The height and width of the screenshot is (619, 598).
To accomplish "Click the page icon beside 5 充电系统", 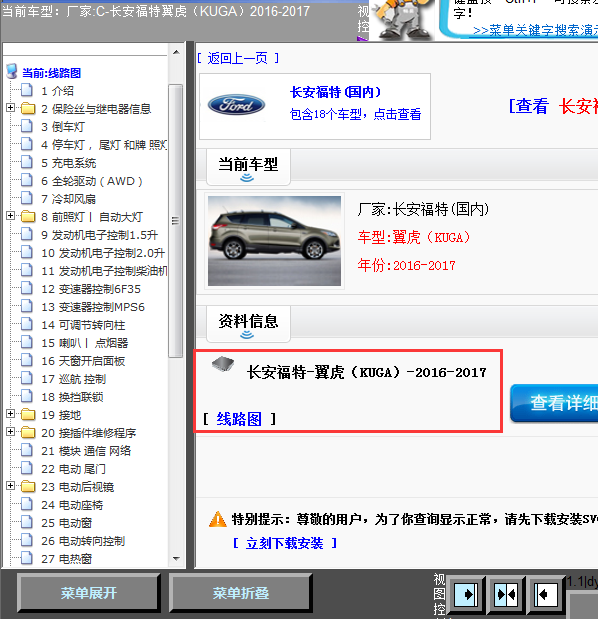I will click(x=27, y=162).
